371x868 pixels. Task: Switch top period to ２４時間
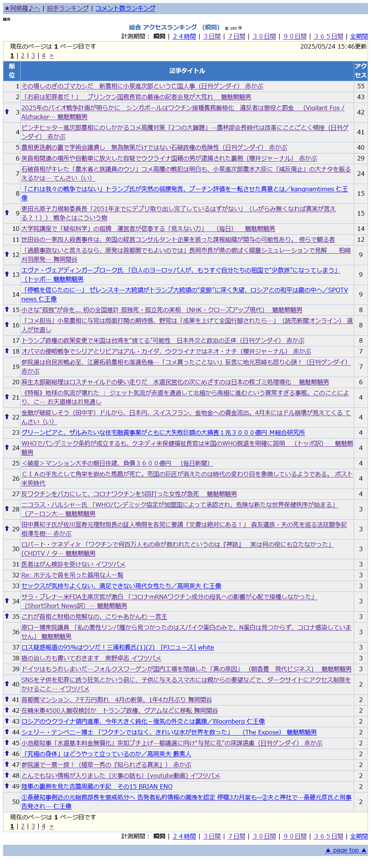(184, 36)
